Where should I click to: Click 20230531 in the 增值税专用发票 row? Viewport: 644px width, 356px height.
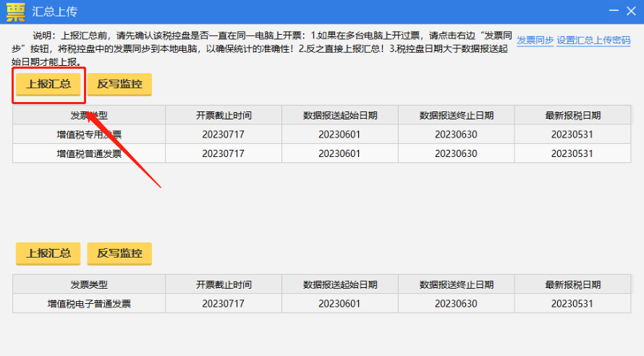[572, 135]
